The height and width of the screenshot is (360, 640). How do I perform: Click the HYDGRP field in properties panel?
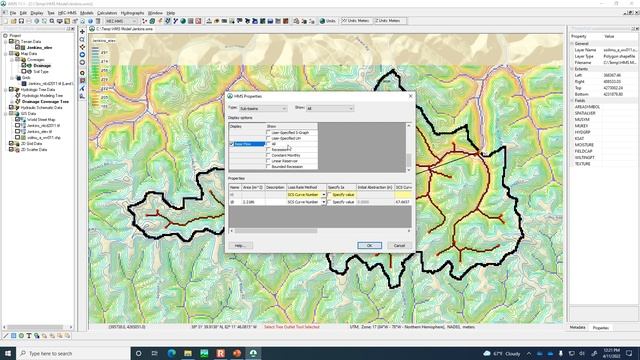coord(582,132)
